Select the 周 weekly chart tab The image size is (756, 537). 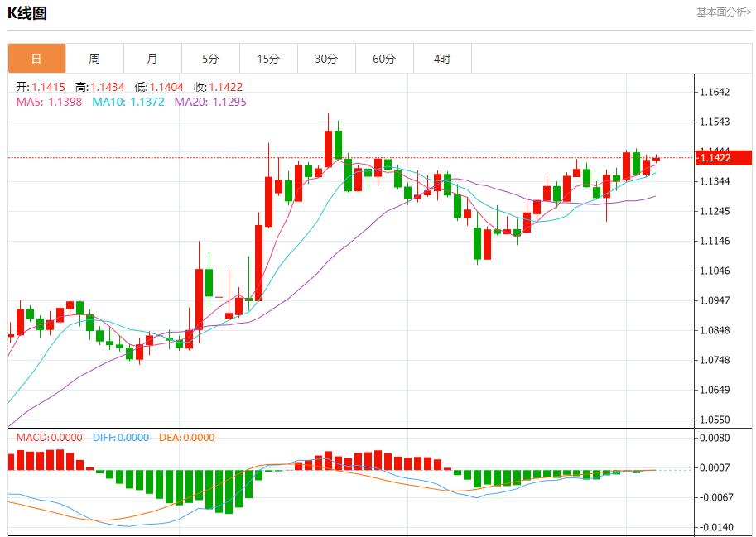(94, 59)
